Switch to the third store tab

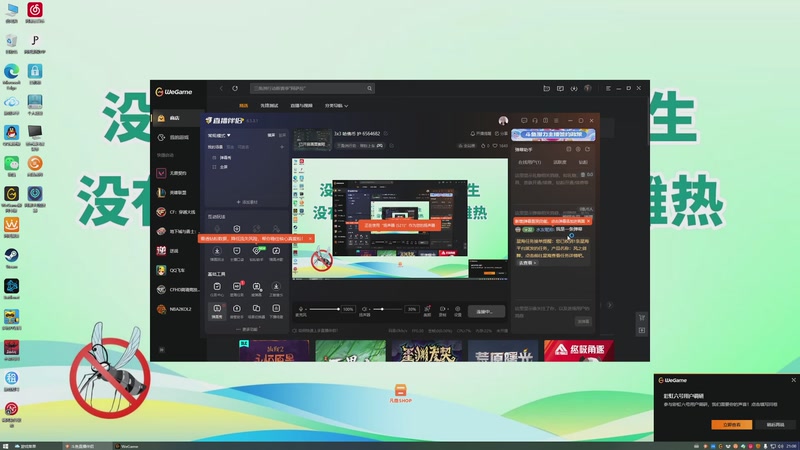301,106
